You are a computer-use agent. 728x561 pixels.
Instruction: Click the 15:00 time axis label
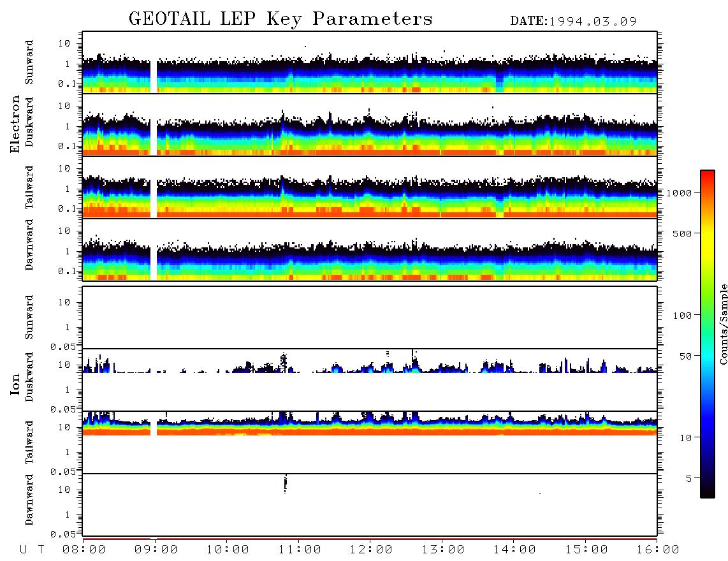(x=586, y=550)
